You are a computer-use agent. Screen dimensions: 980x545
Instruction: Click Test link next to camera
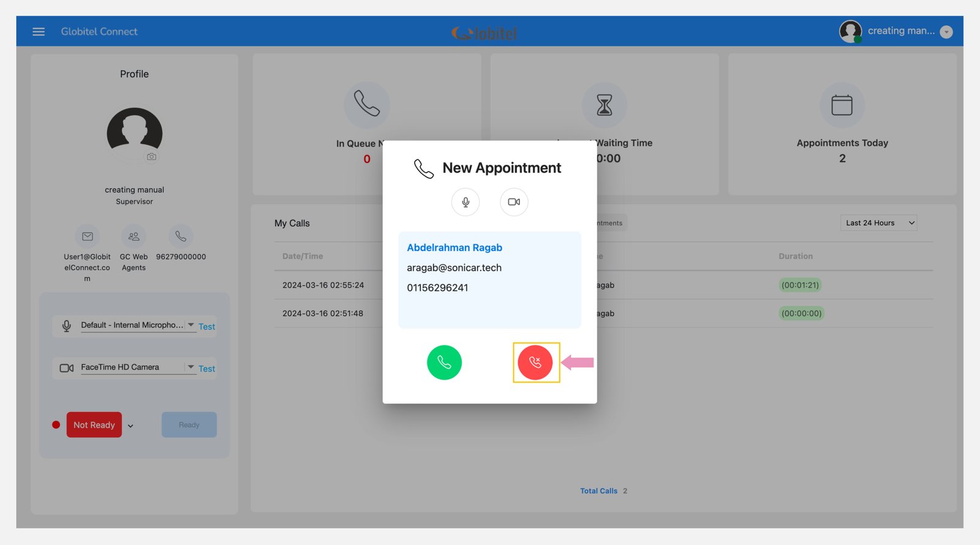pyautogui.click(x=207, y=369)
